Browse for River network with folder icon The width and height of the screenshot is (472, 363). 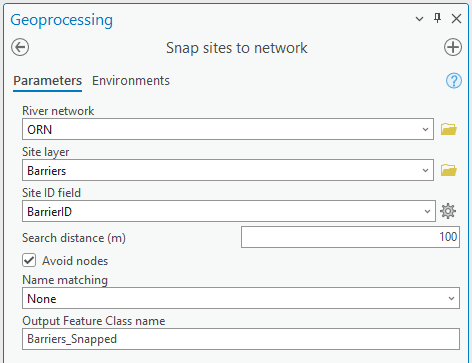[x=449, y=129]
